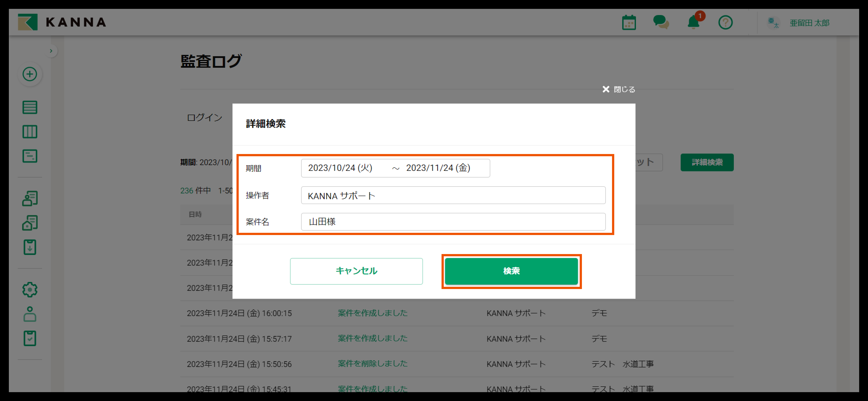This screenshot has height=401, width=868.
Task: Click KANNA サポート in the 16:00:15 row
Action: 516,313
